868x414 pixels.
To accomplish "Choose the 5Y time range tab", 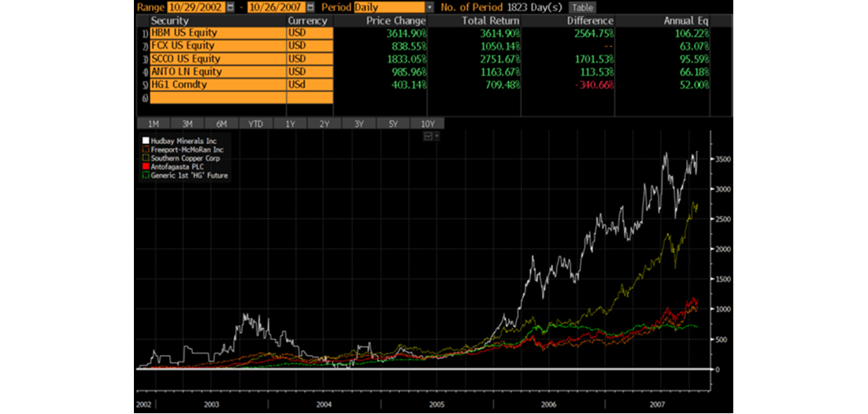I will tap(393, 124).
